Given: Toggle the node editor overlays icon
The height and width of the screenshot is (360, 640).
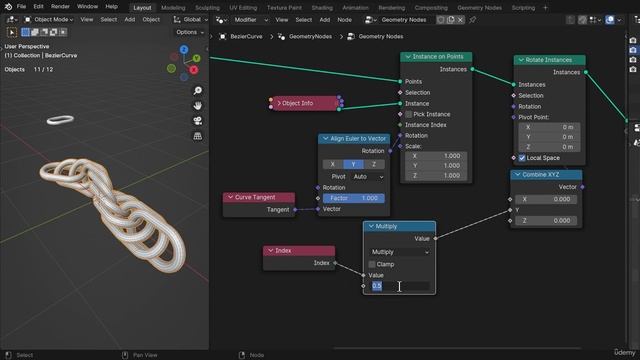Looking at the screenshot, I should [610, 20].
